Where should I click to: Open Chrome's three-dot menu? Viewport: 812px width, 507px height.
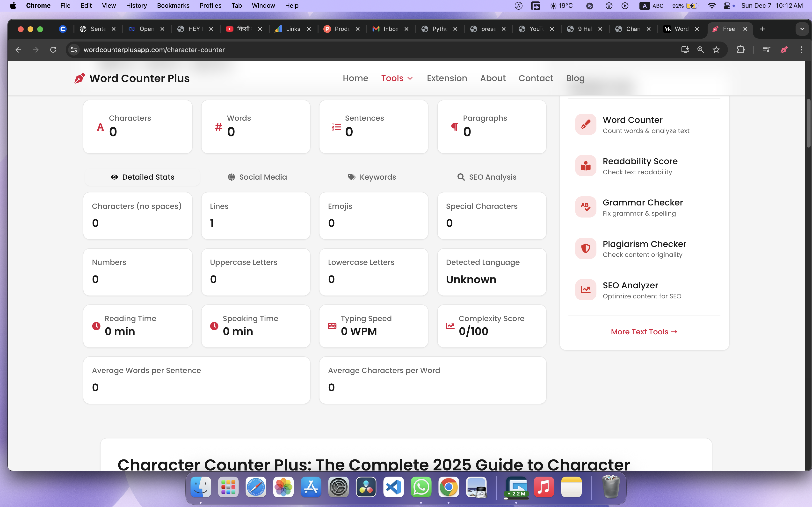click(x=801, y=50)
